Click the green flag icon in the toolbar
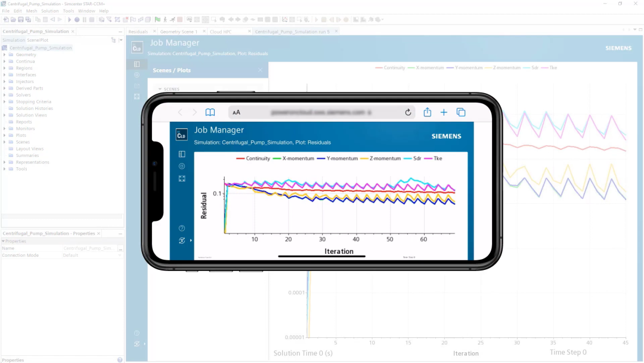The width and height of the screenshot is (644, 363). [x=157, y=20]
